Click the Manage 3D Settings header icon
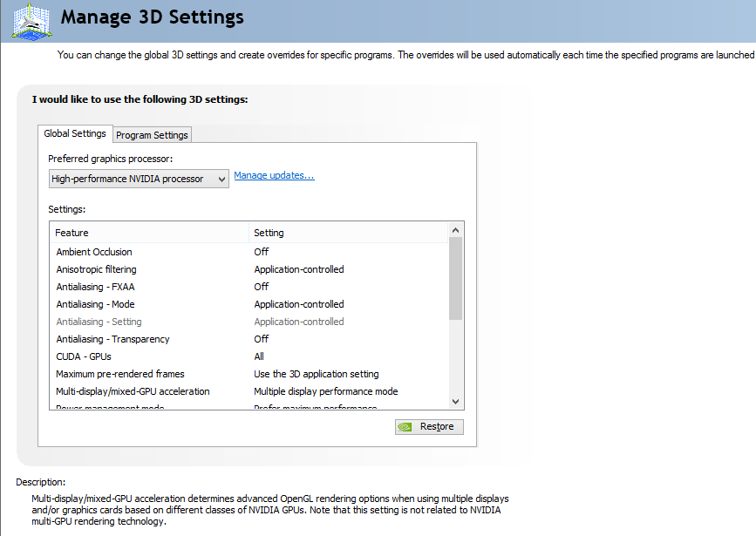The height and width of the screenshot is (536, 756). coord(31,21)
